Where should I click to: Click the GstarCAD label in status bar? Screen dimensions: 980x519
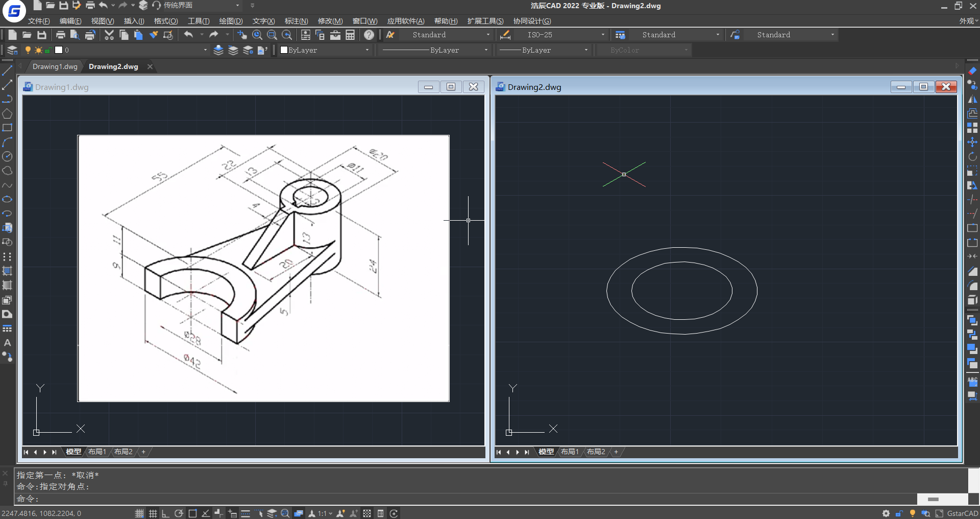pyautogui.click(x=963, y=513)
